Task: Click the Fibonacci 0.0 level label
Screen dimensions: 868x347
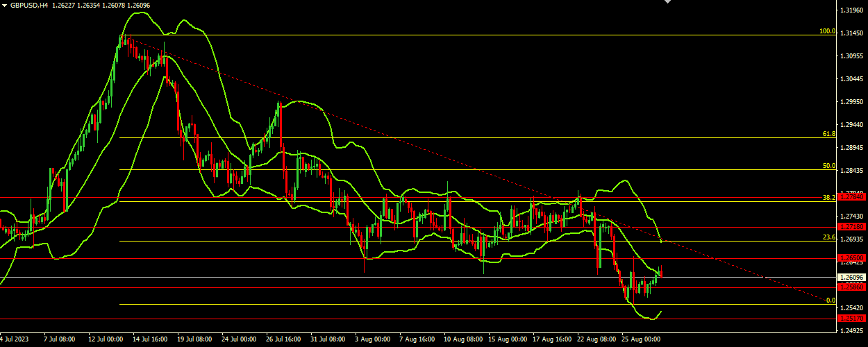Action: [831, 301]
